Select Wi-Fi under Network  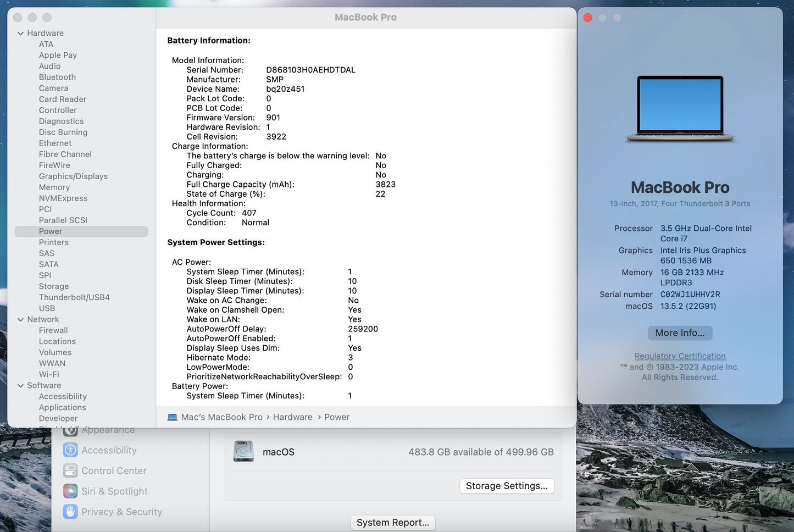49,374
